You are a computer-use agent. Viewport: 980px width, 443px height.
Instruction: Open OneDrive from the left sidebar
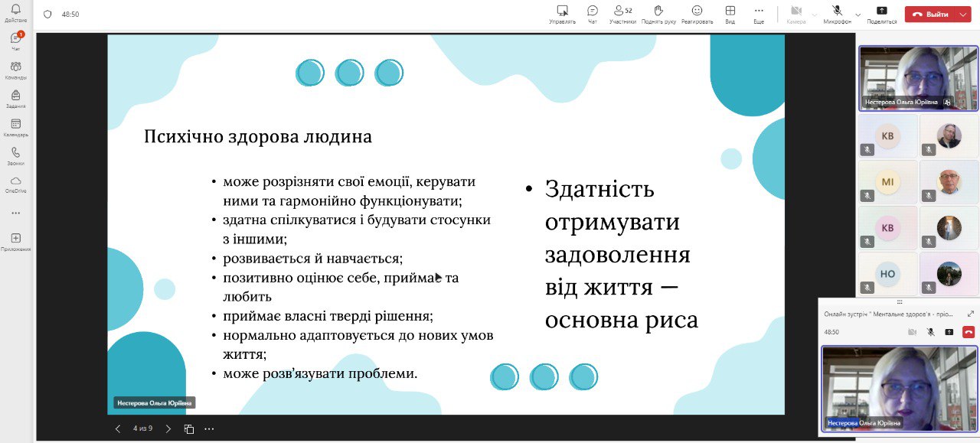pos(15,184)
